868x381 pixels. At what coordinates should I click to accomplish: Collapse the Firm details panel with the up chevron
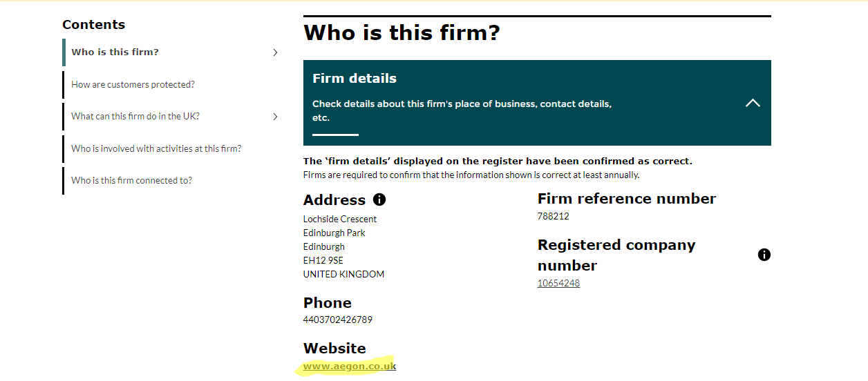pyautogui.click(x=753, y=103)
